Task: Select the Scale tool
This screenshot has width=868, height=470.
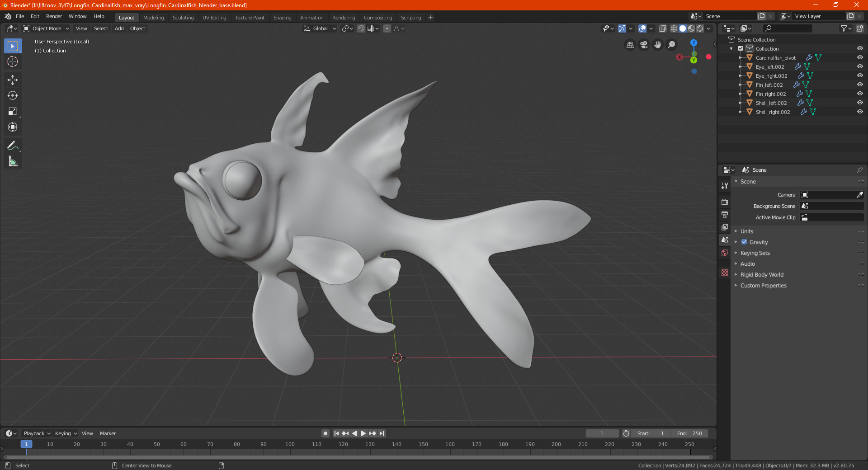Action: tap(13, 111)
